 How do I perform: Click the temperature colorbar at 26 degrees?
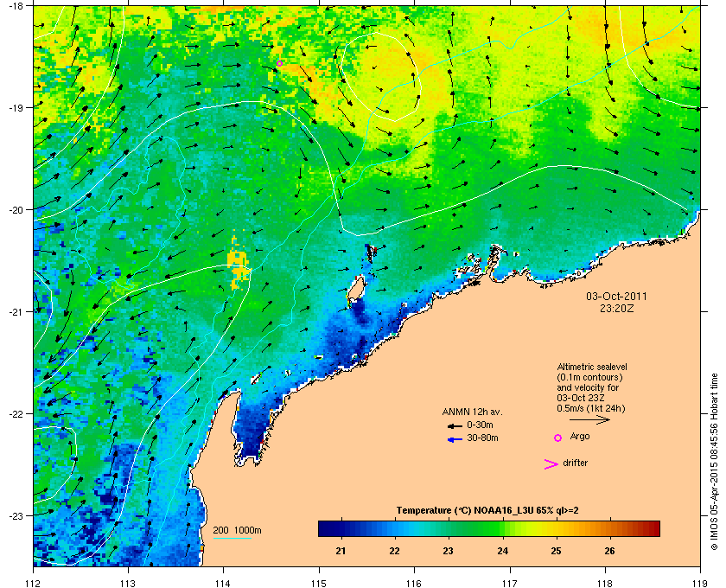click(610, 528)
